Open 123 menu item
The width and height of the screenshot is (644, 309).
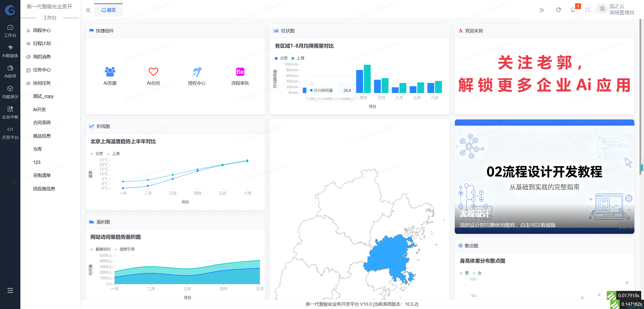tap(37, 162)
